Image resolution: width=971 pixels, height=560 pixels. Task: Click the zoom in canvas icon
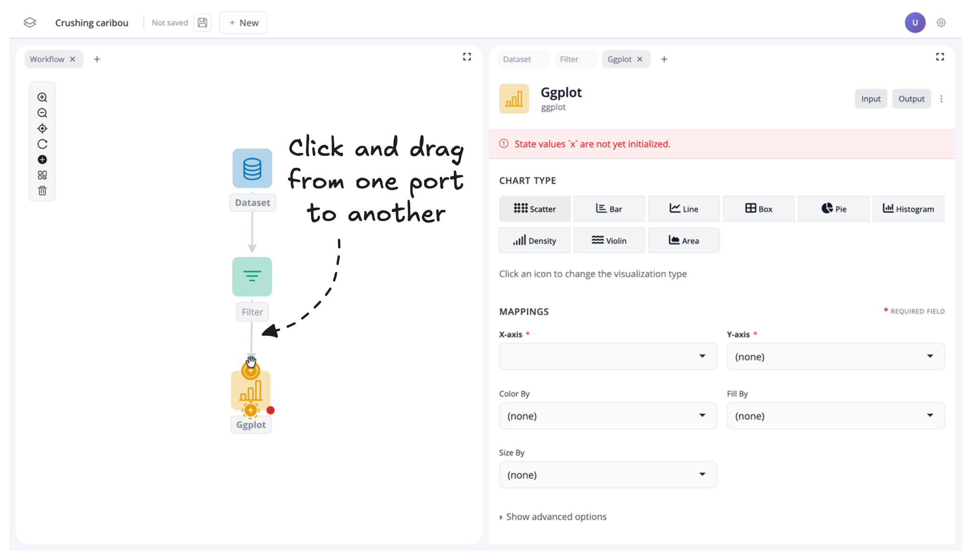click(x=42, y=97)
